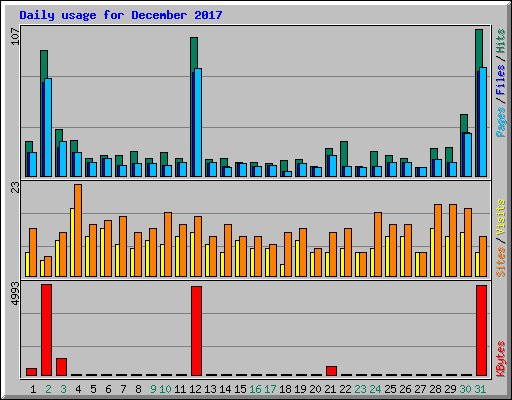Click day label 4 on the x-axis

coord(78,389)
